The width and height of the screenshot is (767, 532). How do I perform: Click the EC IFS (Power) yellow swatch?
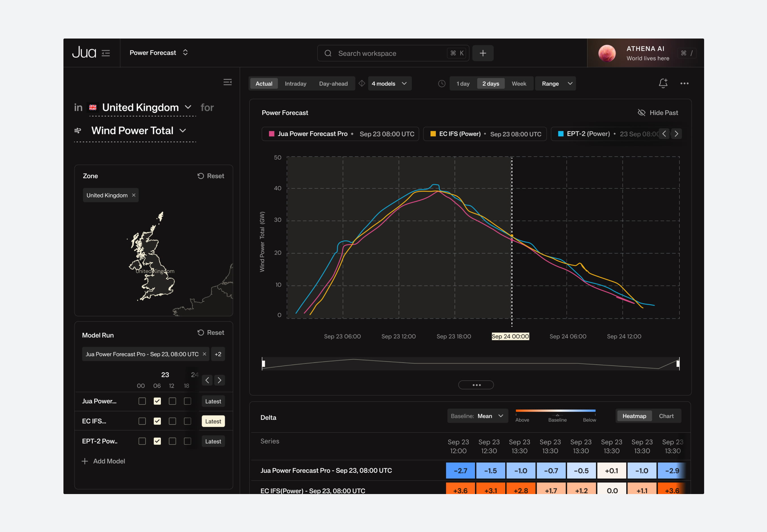[433, 134]
